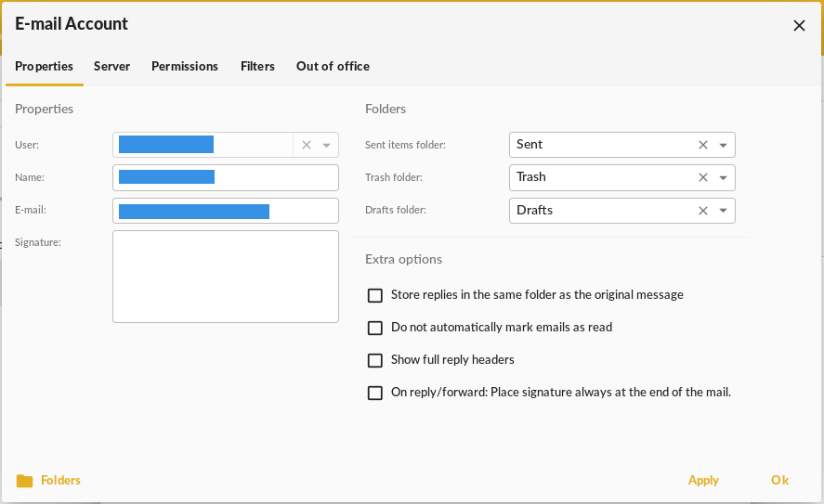Click into the E-mail input field
824x504 pixels.
pyautogui.click(x=226, y=211)
